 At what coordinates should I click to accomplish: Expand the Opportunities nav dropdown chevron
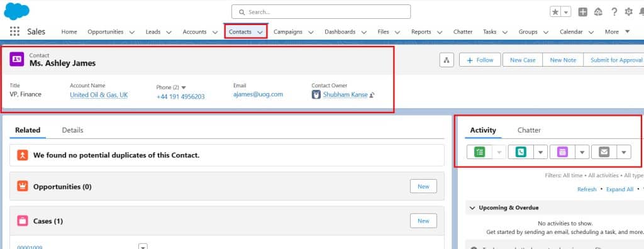coord(132,32)
